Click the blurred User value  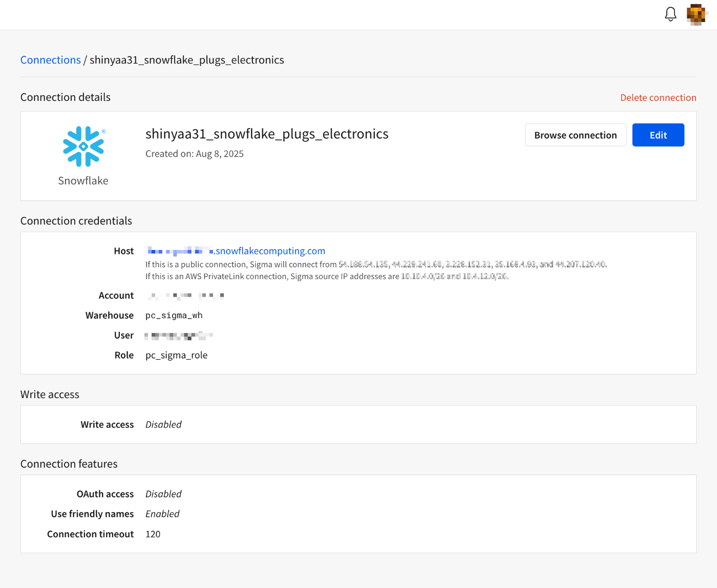179,336
